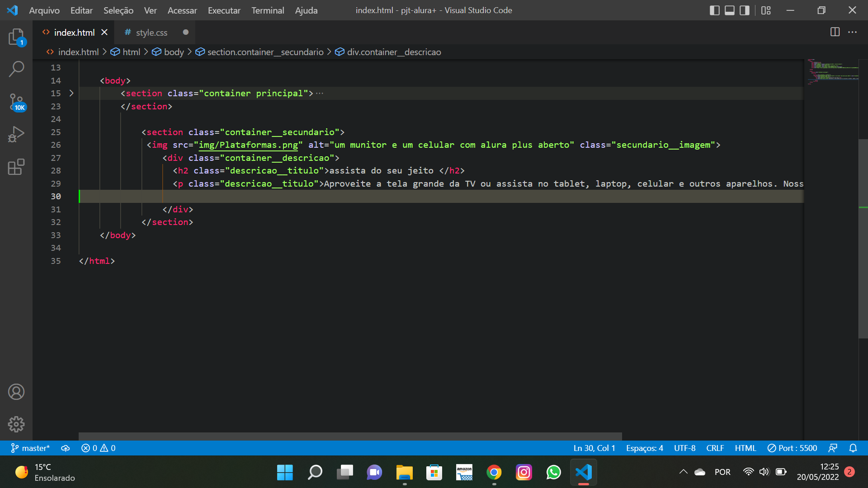
Task: Open the Executar menu
Action: 224,10
